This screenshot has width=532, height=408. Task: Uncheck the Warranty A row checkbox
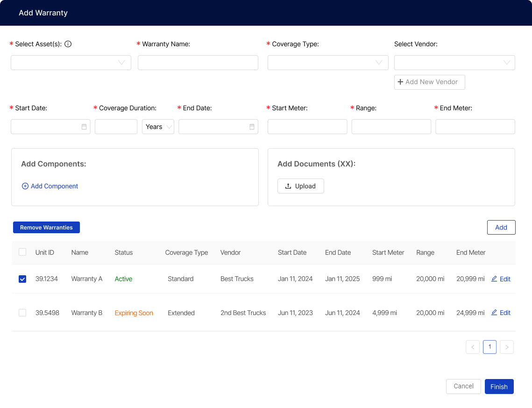pyautogui.click(x=22, y=279)
